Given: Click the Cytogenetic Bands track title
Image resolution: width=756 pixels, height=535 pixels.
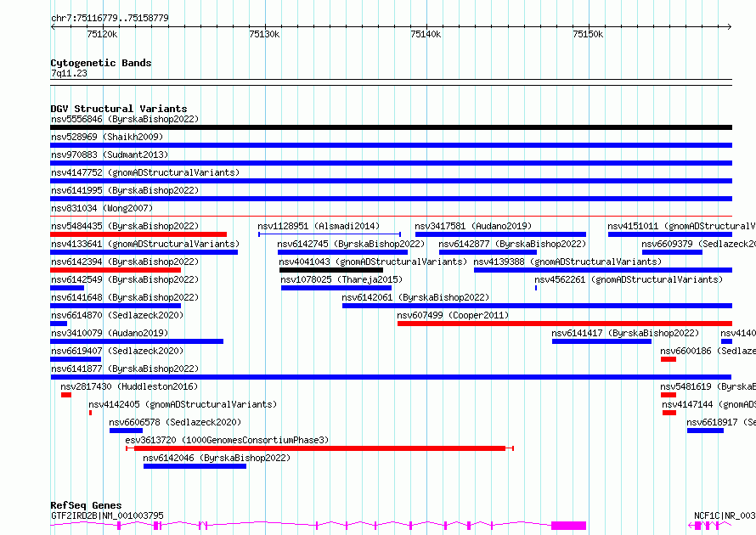Looking at the screenshot, I should 101,63.
